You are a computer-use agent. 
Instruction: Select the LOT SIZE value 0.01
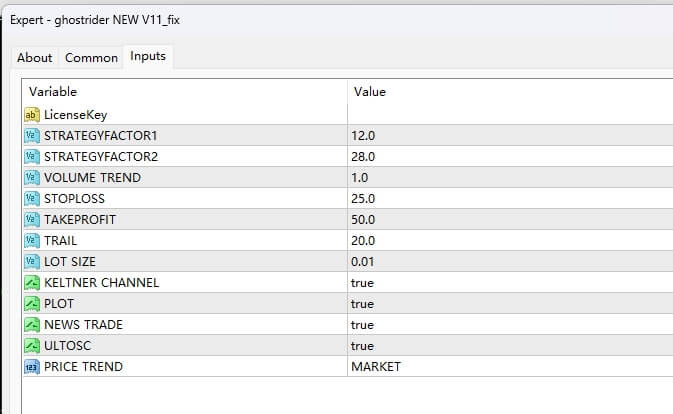364,261
